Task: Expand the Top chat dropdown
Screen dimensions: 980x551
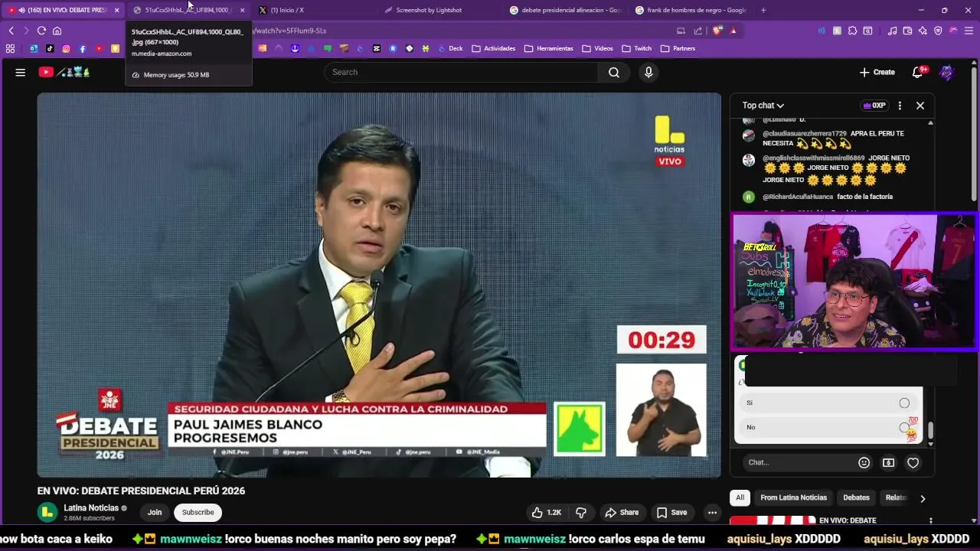Action: 763,106
